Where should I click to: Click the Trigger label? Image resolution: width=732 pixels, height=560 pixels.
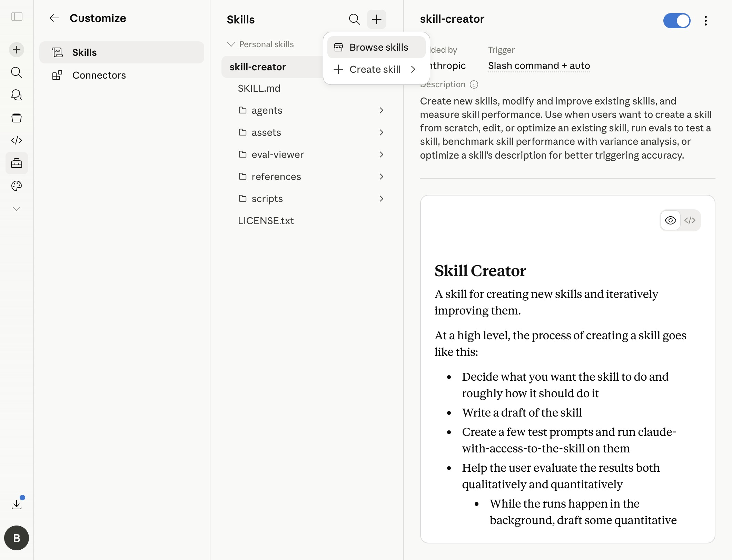click(501, 50)
